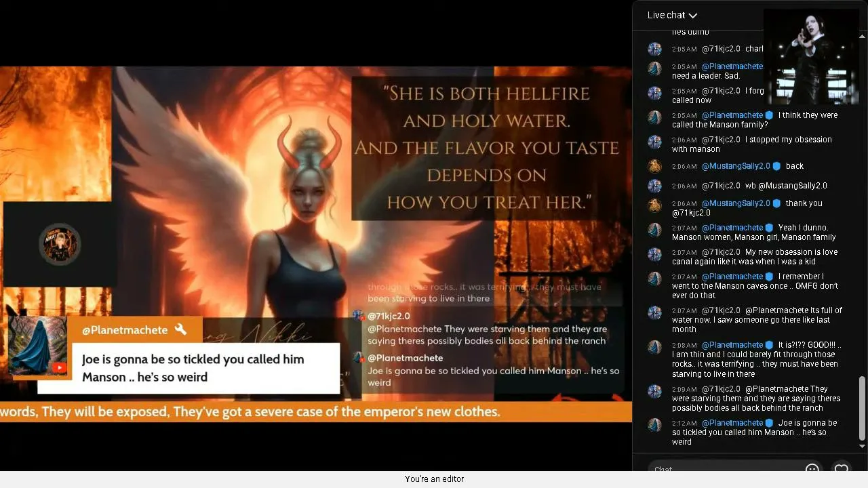Open the avatar beside 'Yeah I dunno.' message
Image resolution: width=868 pixels, height=488 pixels.
654,230
